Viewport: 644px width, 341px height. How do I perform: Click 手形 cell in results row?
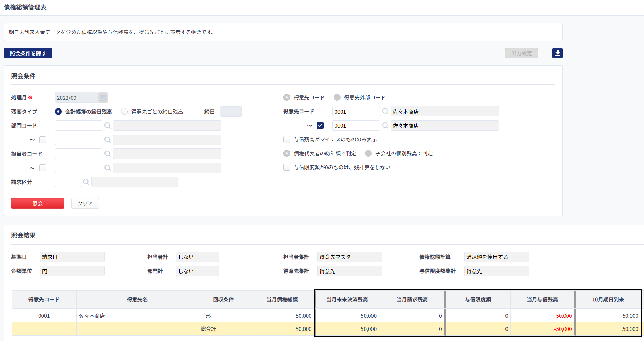pos(223,316)
